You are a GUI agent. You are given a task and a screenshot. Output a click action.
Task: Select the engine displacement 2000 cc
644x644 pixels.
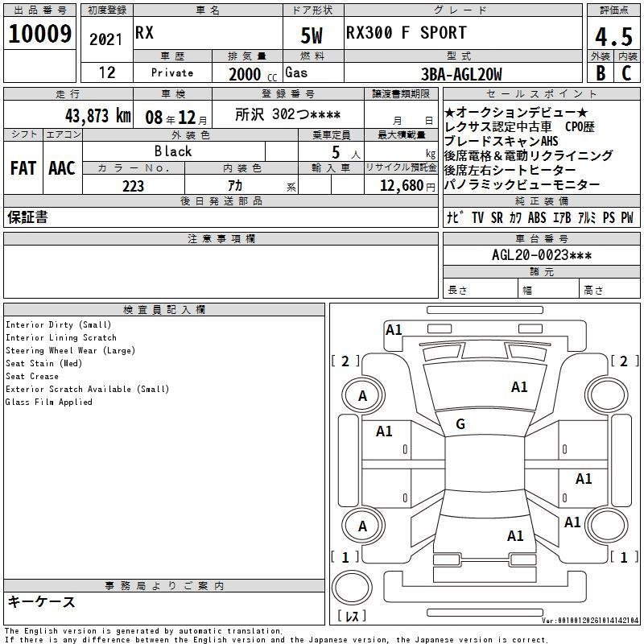pyautogui.click(x=253, y=74)
